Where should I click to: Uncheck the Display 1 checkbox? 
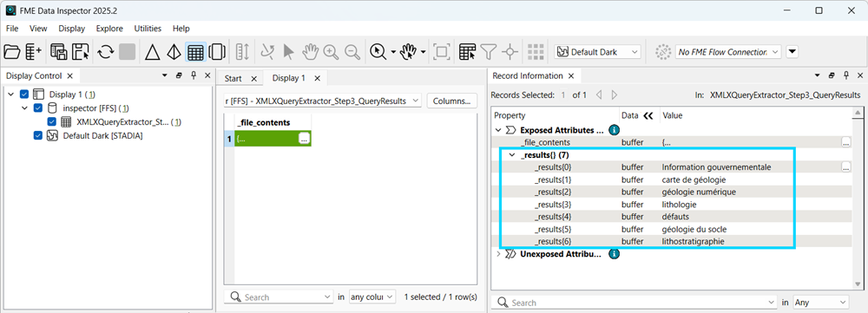point(24,94)
